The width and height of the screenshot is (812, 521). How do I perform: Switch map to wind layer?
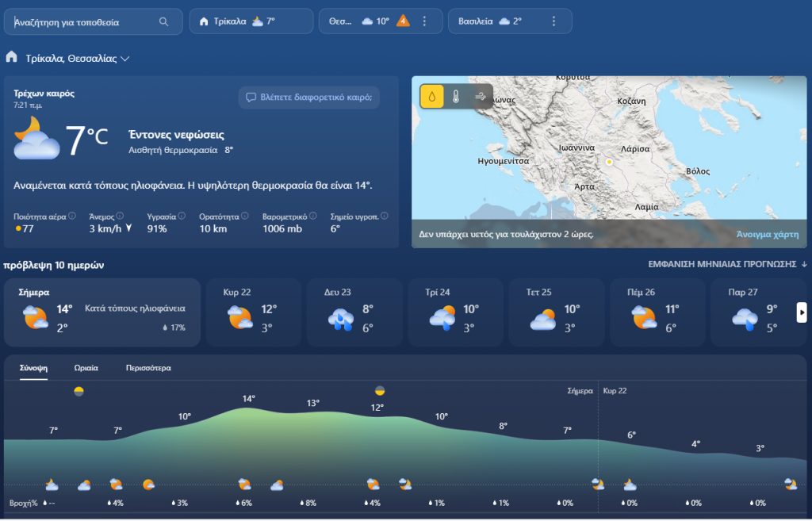(480, 97)
